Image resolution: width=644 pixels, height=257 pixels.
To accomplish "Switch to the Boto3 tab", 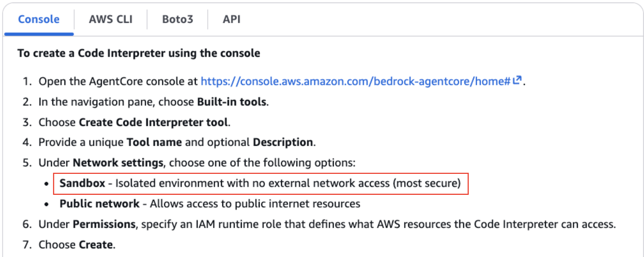I will pos(177,19).
